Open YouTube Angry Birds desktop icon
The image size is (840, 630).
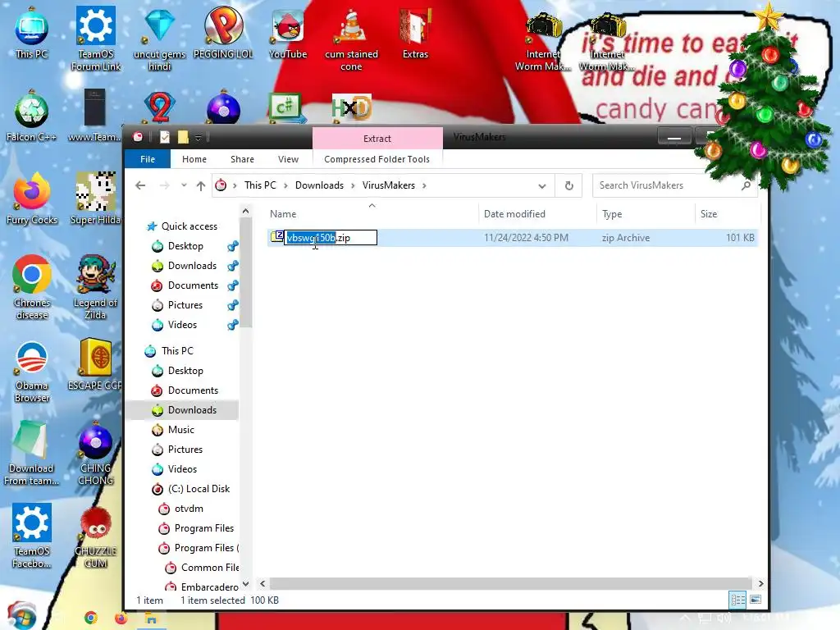tap(288, 33)
